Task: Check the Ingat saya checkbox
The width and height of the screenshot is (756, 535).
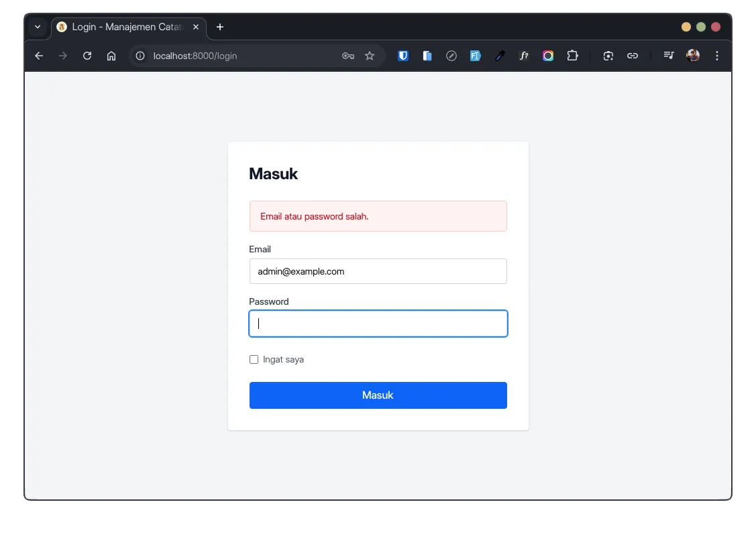Action: click(x=254, y=359)
